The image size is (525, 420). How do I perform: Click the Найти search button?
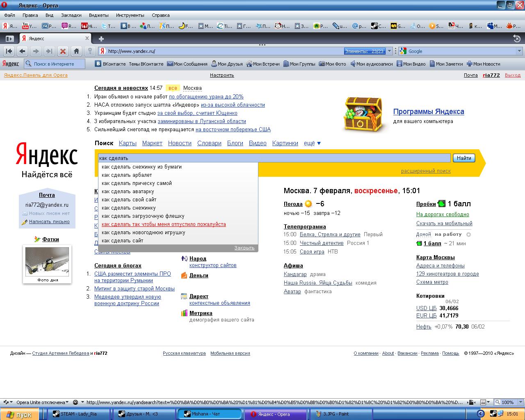coord(464,158)
